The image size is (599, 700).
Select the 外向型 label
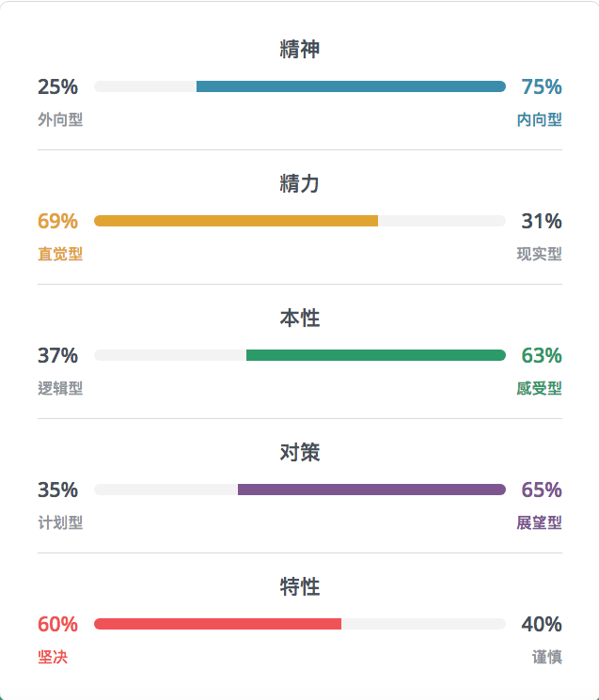point(60,119)
